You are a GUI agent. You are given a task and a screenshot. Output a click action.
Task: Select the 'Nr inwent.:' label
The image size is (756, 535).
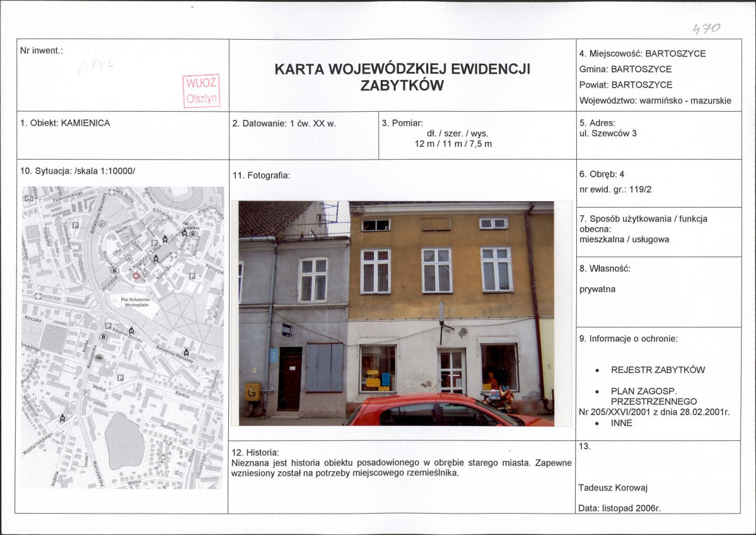click(42, 50)
